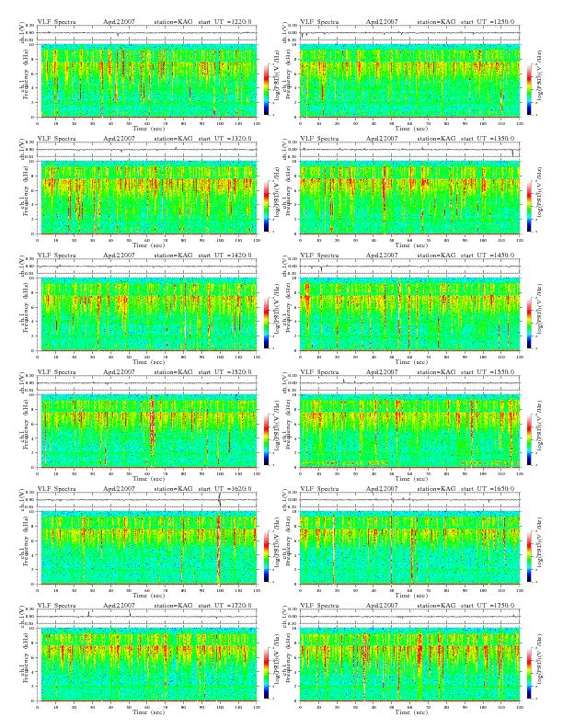This screenshot has height=728, width=563.
Task: Click the title text 'start UT =1220:0'
Action: pyautogui.click(x=224, y=21)
